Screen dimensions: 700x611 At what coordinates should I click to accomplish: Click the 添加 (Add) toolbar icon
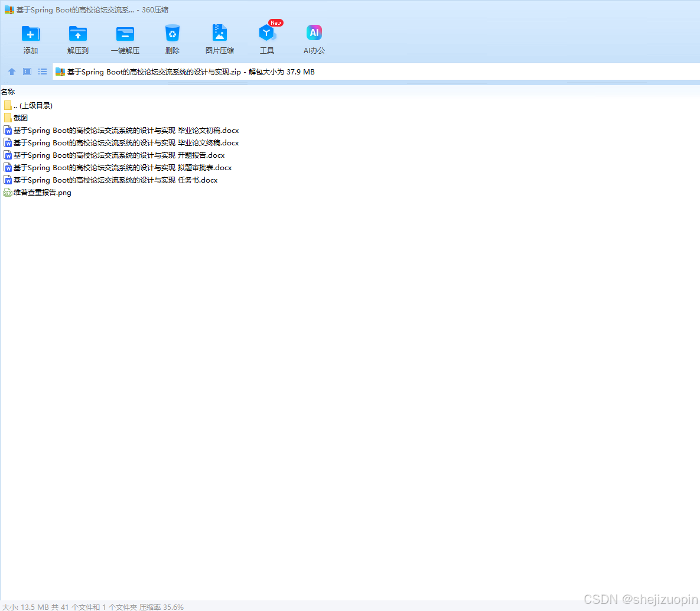(30, 34)
